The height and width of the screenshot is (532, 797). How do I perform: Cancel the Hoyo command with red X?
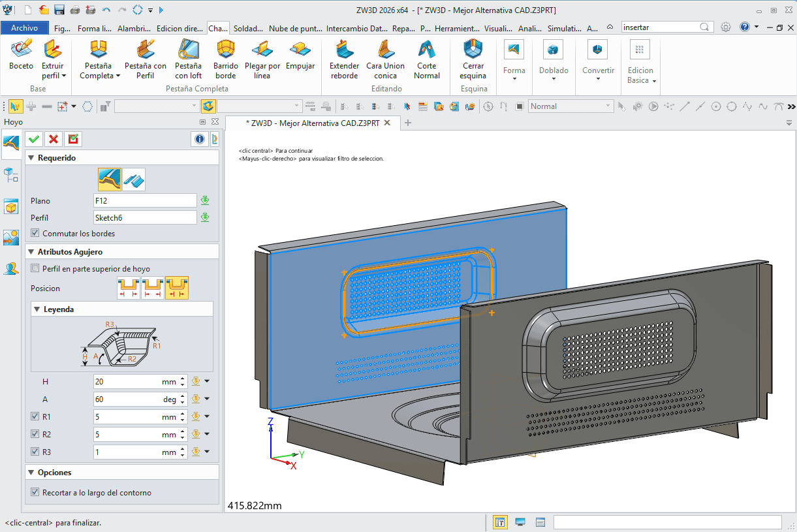(x=54, y=139)
